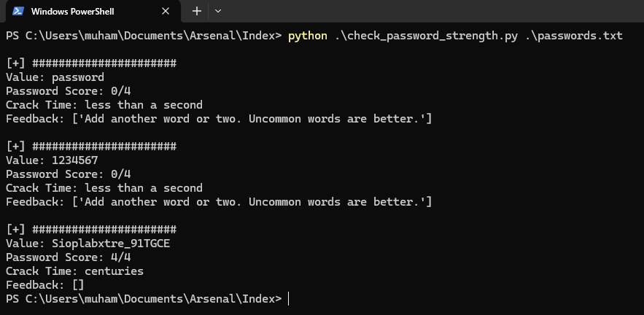Click the check_password_strength.py argument text
The width and height of the screenshot is (644, 315).
tap(427, 35)
